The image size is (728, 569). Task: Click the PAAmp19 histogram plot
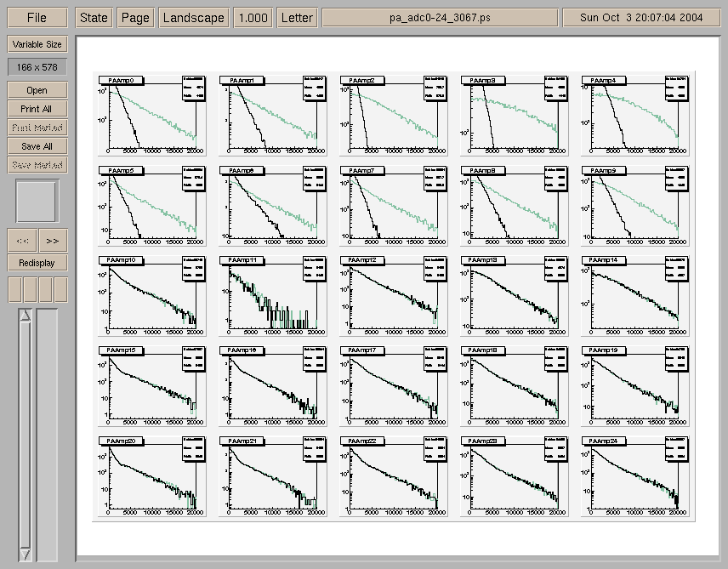tap(635, 385)
